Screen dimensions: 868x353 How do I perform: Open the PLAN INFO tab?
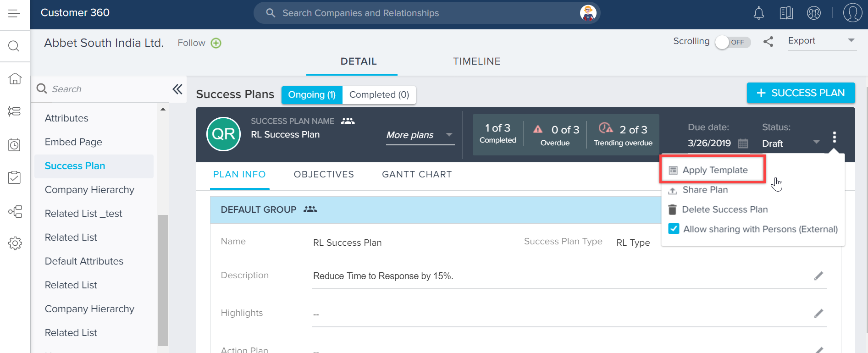(x=239, y=175)
